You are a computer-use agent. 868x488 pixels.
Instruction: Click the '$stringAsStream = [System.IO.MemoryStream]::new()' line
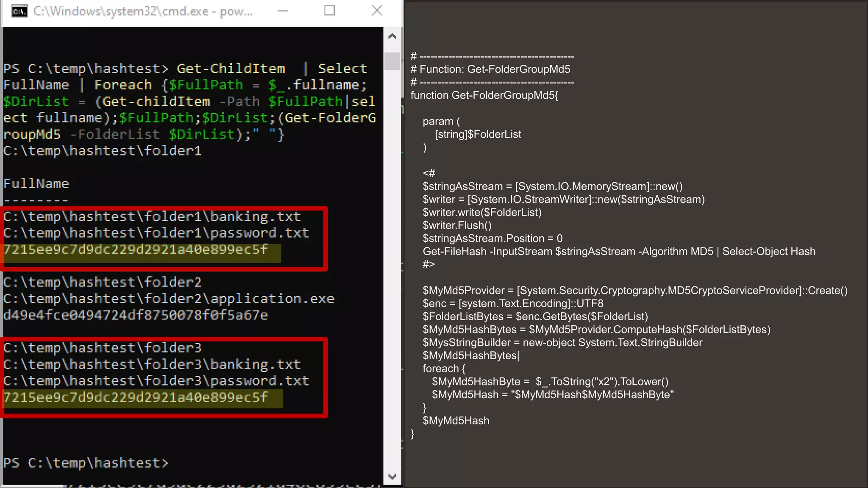click(x=553, y=186)
